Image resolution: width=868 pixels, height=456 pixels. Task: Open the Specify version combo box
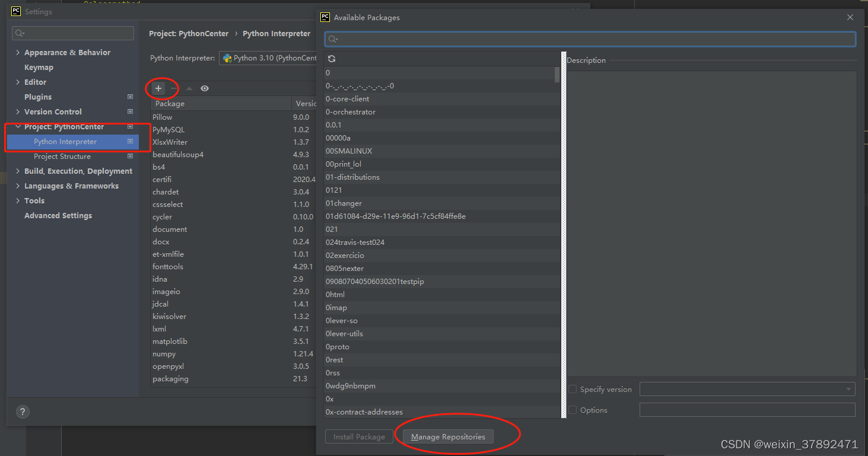click(x=747, y=390)
